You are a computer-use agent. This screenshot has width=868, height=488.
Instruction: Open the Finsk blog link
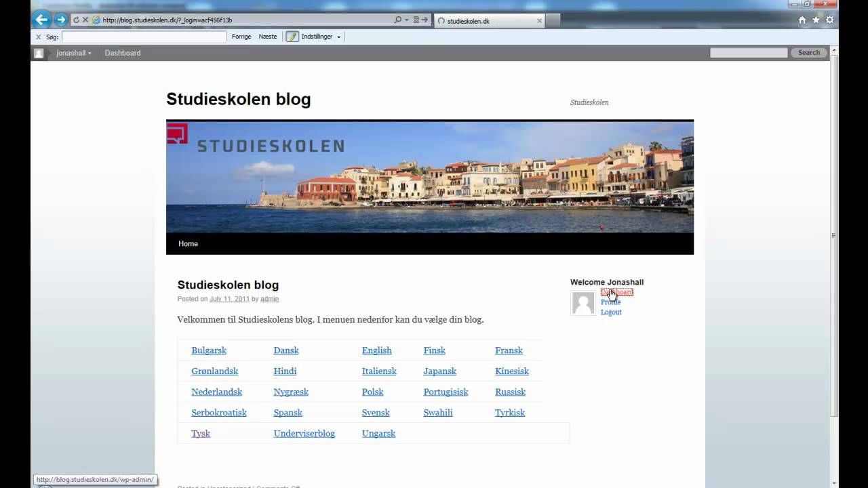tap(435, 350)
